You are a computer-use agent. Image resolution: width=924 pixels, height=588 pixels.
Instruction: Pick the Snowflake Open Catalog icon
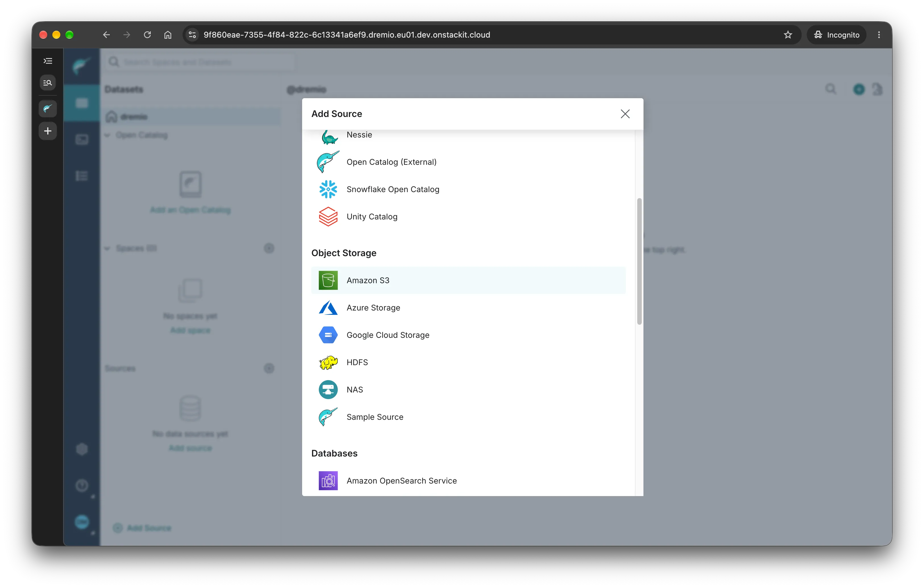[x=328, y=189]
